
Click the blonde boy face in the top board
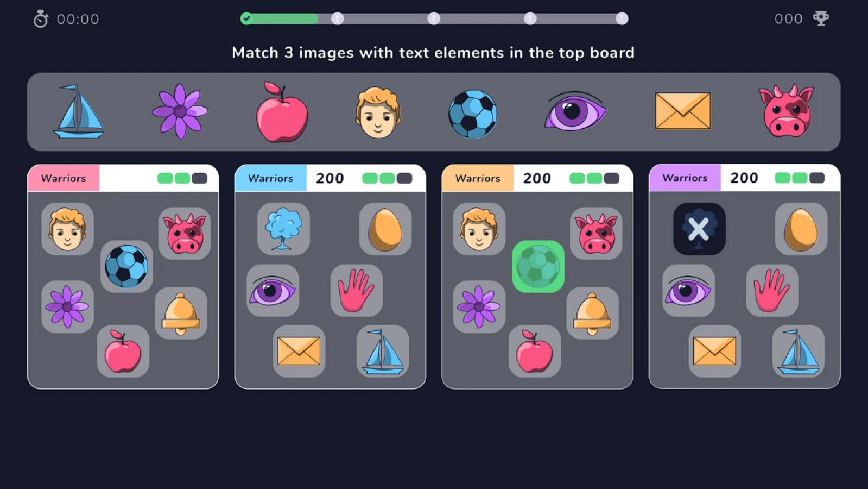(378, 112)
